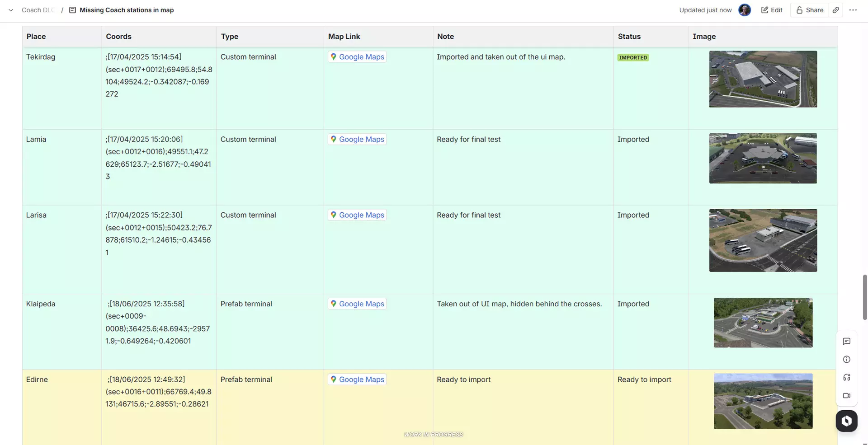The width and height of the screenshot is (868, 445).
Task: Click the vertical page scrollbar
Action: (865, 297)
